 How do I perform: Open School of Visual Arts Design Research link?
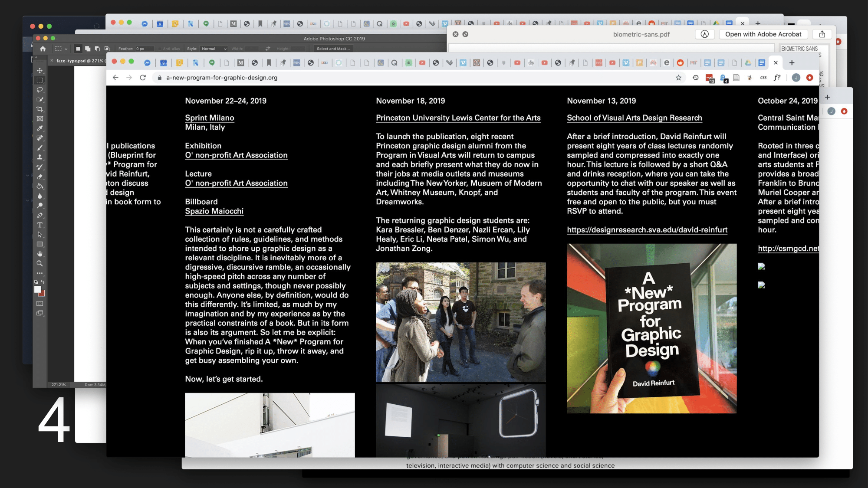(635, 118)
